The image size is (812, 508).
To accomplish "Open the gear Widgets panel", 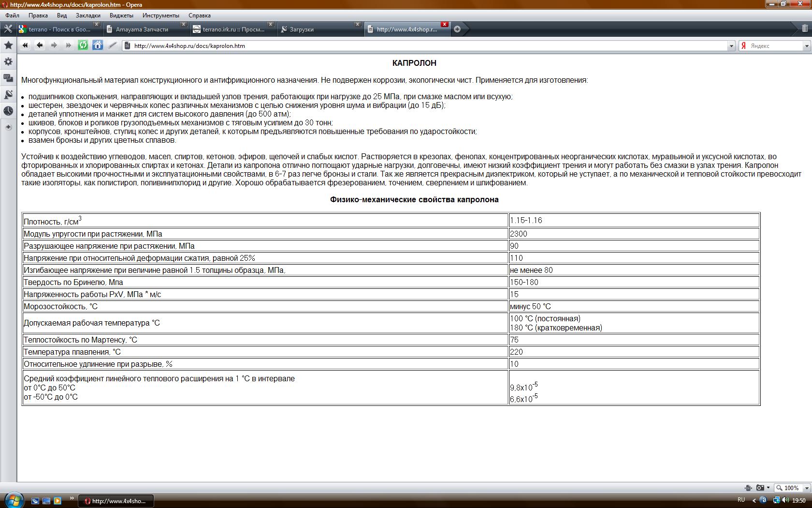I will [x=8, y=62].
